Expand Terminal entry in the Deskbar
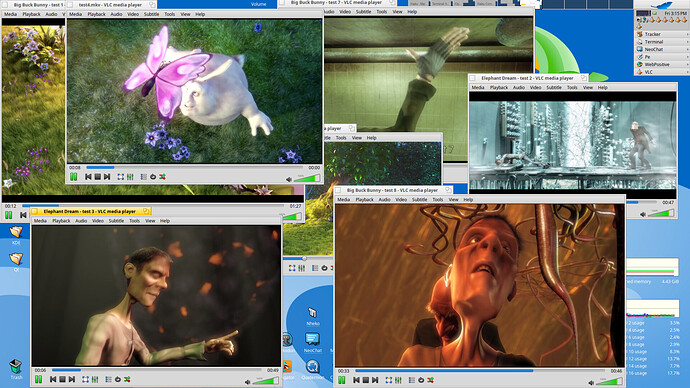The width and height of the screenshot is (690, 388). pyautogui.click(x=662, y=41)
